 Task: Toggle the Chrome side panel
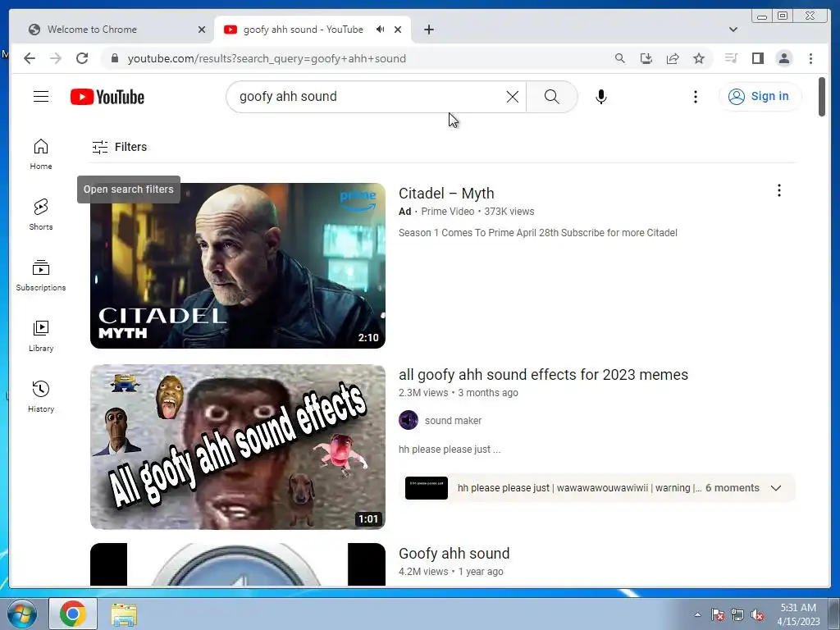(757, 58)
